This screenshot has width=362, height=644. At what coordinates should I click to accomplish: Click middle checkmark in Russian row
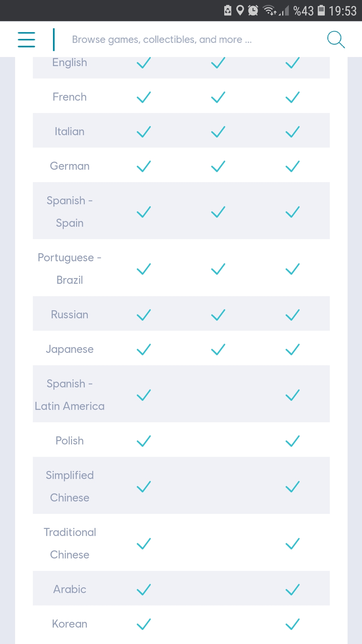click(218, 315)
